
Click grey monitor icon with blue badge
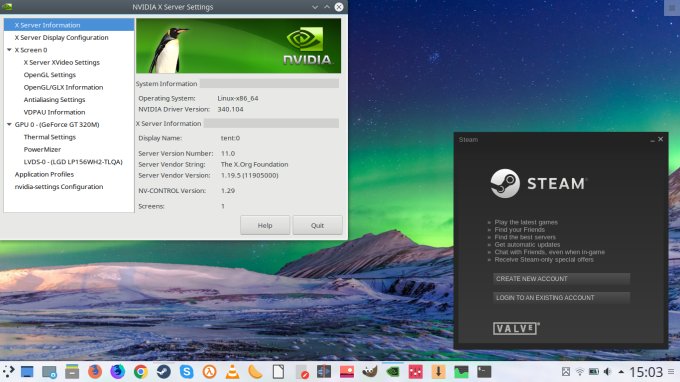(x=49, y=372)
